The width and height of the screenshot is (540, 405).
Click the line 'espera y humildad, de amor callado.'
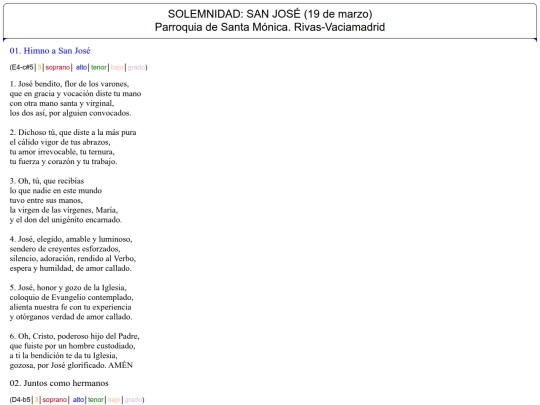point(71,268)
